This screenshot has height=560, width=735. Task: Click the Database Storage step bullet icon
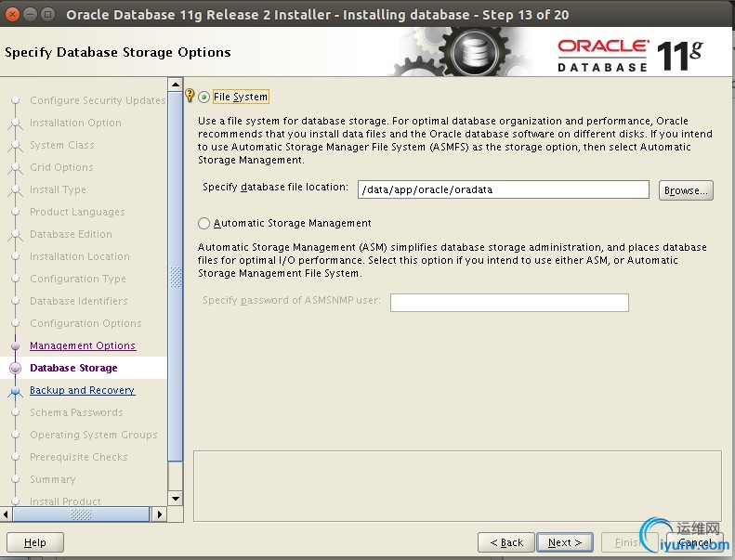pyautogui.click(x=16, y=368)
